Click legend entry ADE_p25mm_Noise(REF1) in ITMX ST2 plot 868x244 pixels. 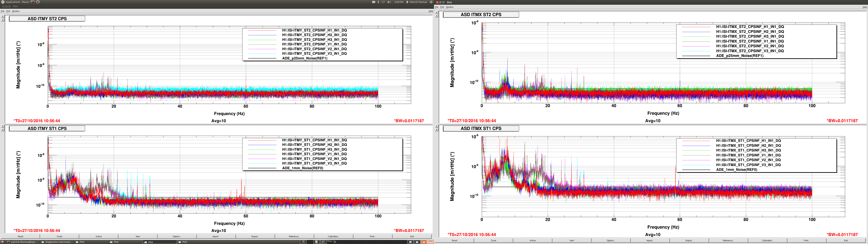click(740, 56)
